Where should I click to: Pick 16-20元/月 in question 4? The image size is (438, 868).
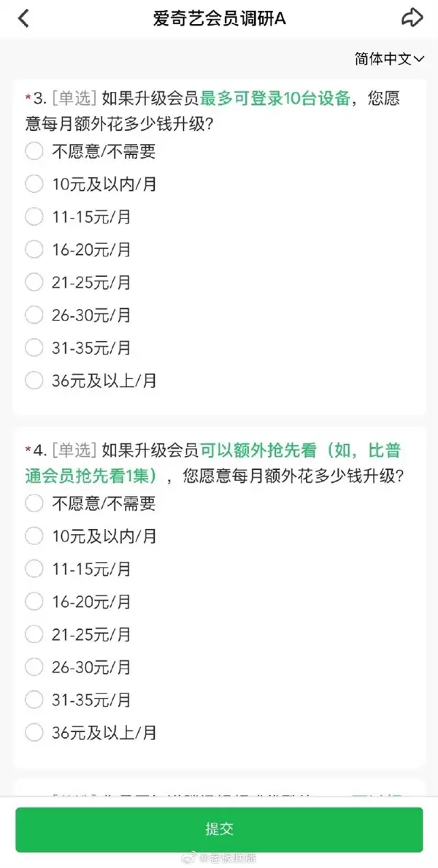click(x=34, y=602)
